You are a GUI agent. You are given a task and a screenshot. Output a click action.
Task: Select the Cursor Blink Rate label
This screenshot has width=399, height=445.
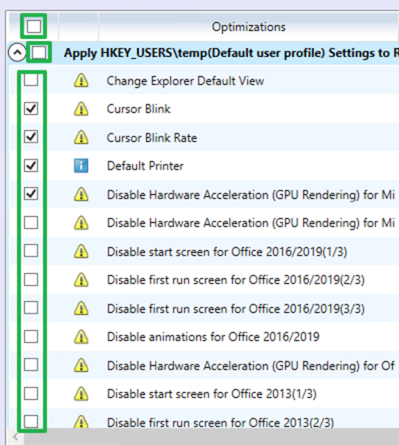152,138
